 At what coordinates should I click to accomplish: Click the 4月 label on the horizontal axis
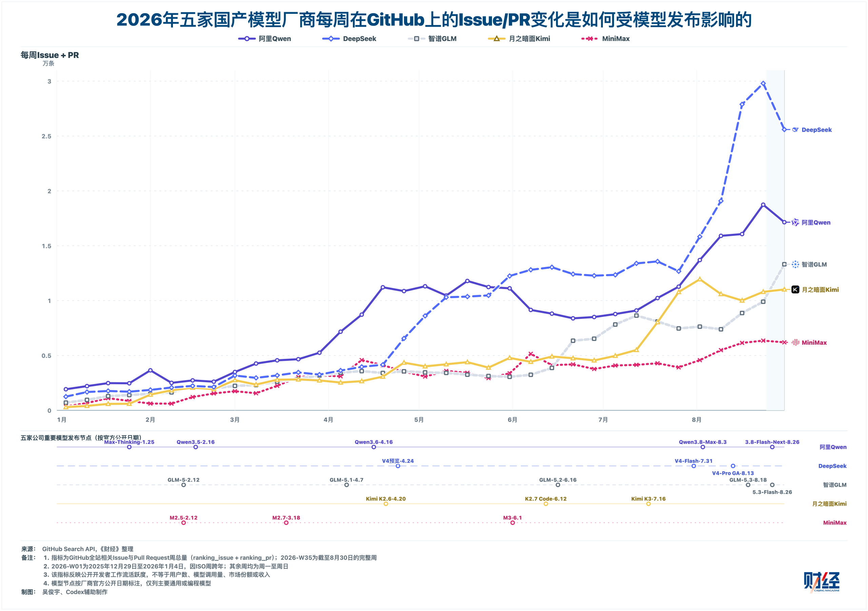(329, 420)
